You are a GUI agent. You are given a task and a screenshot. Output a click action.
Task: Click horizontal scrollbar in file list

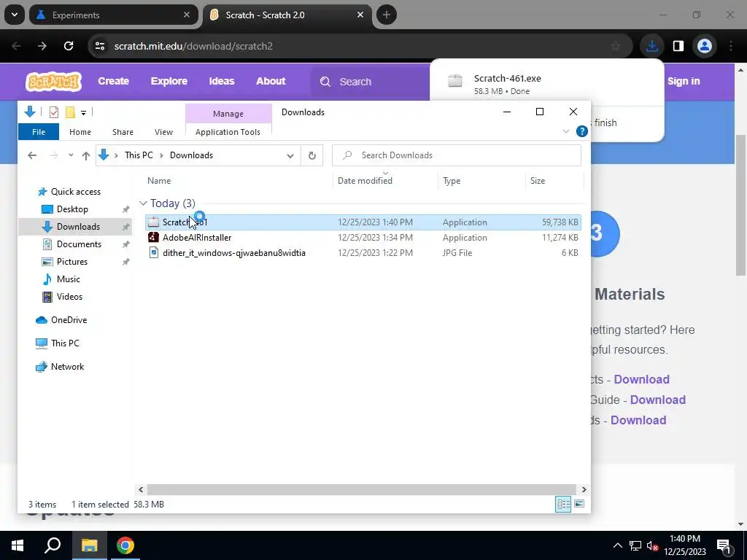click(362, 489)
